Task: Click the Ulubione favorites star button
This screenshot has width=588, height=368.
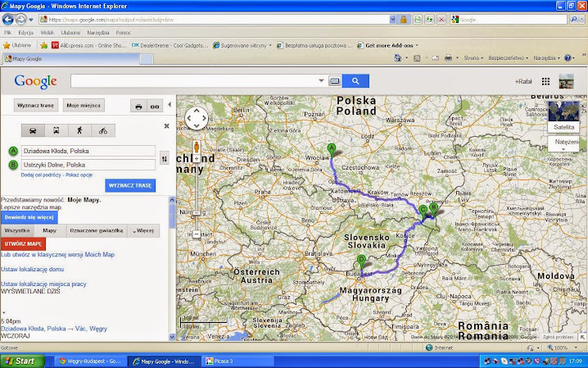Action: [17, 45]
